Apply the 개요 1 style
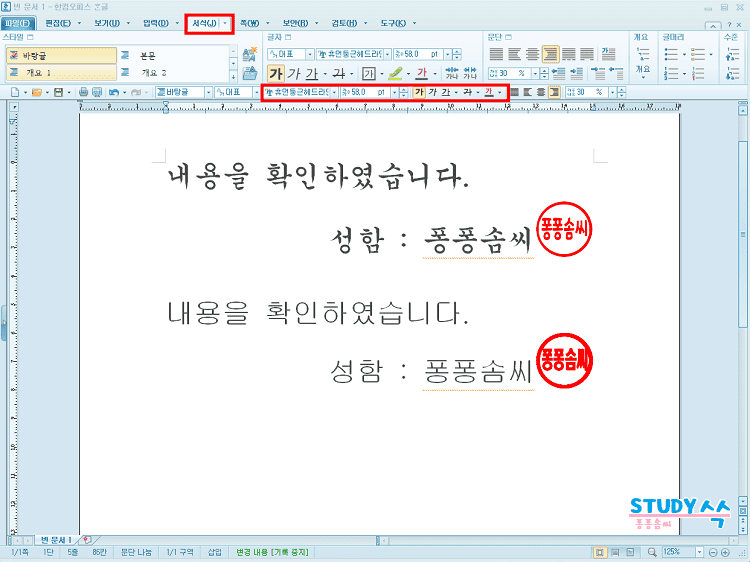The width and height of the screenshot is (750, 562). pyautogui.click(x=61, y=73)
